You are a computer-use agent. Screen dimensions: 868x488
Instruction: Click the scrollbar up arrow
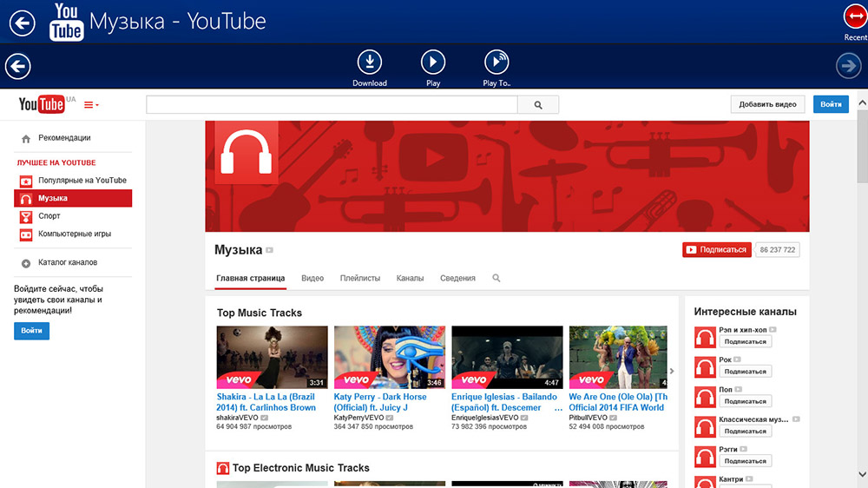click(x=862, y=103)
